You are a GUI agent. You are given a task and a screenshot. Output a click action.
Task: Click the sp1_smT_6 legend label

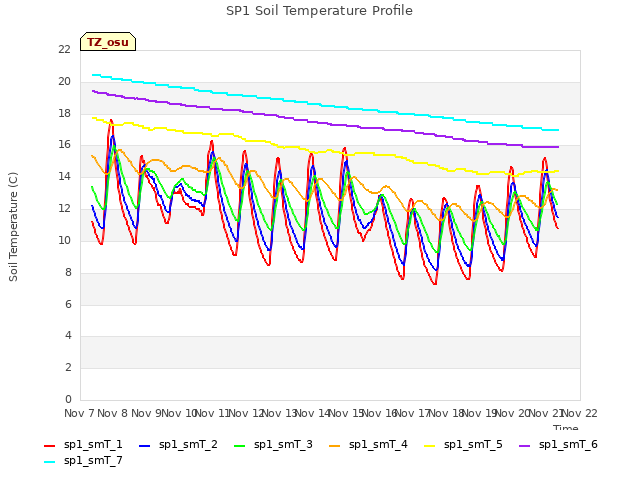coord(568,444)
